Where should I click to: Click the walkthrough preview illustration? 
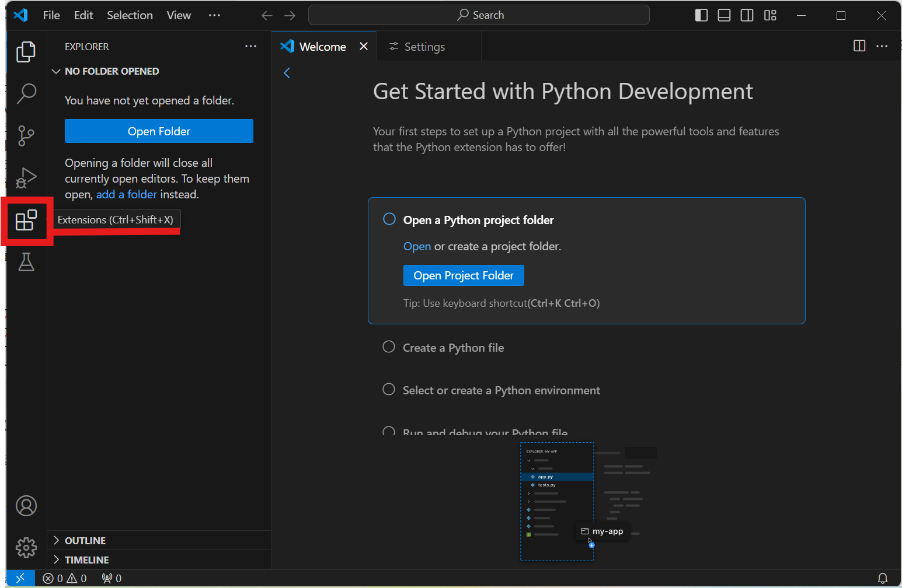[x=588, y=502]
